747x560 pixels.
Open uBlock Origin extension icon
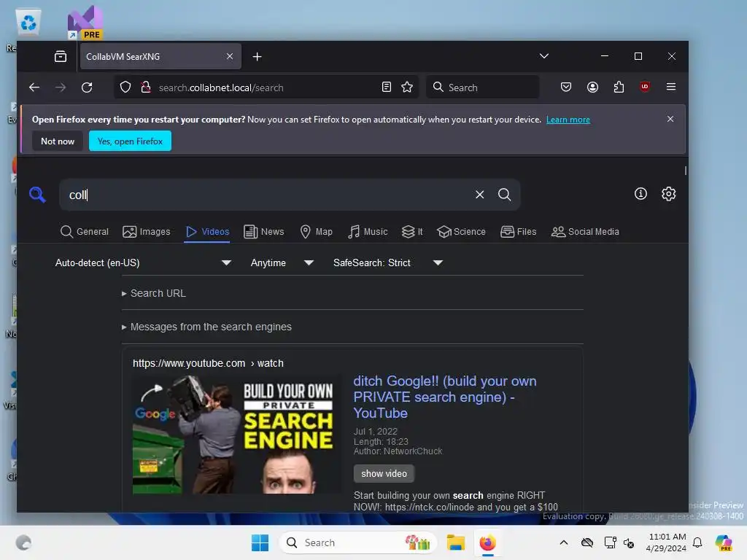pyautogui.click(x=645, y=87)
